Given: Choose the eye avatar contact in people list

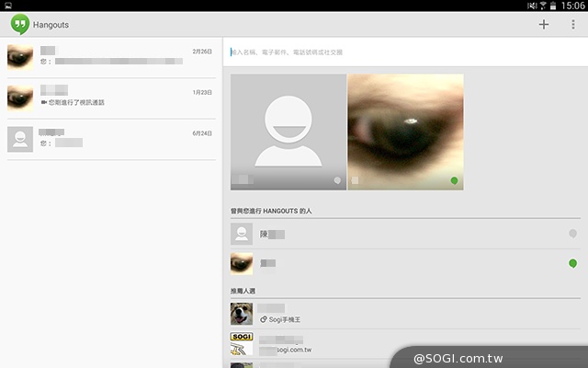Looking at the screenshot, I should pos(242,264).
